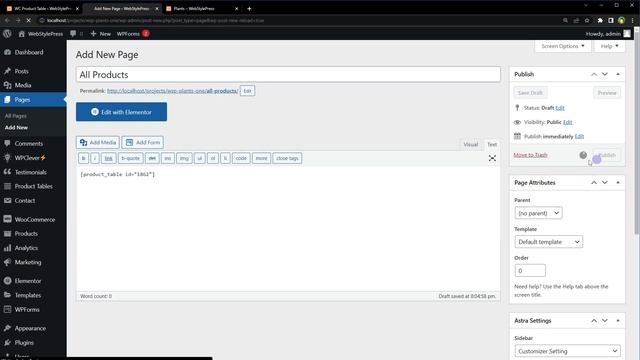Insert italic tag with i button
This screenshot has width=640, height=360.
pos(95,158)
